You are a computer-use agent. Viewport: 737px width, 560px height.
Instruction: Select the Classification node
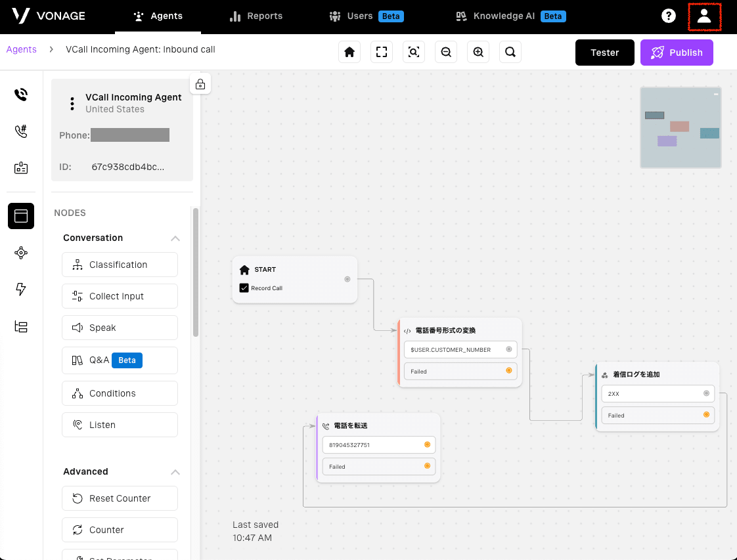(x=120, y=265)
